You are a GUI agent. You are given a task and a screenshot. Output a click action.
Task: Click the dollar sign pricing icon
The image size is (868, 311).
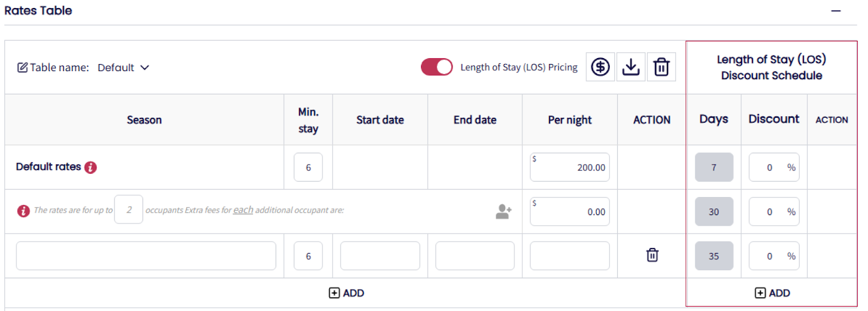600,67
